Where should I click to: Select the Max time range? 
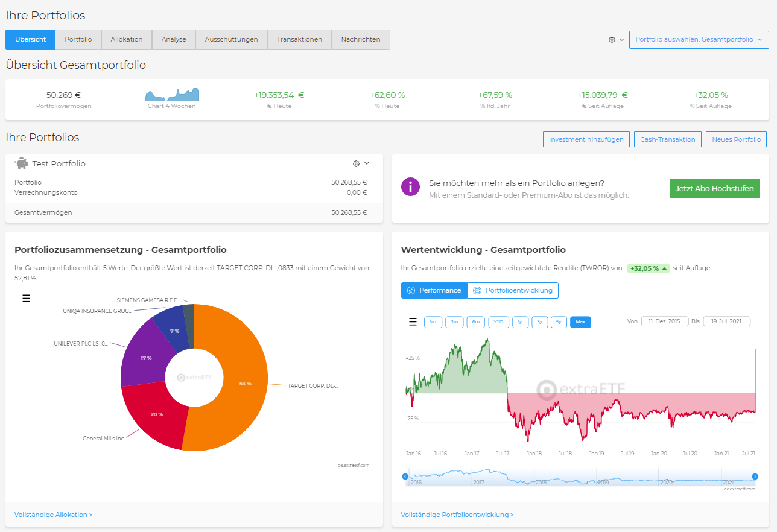click(x=580, y=322)
